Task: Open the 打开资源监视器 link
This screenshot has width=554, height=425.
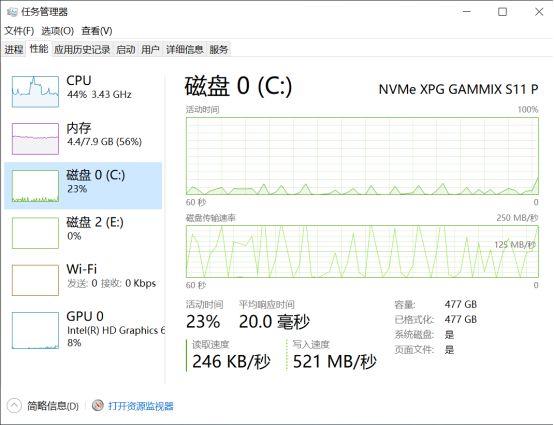Action: [x=141, y=406]
